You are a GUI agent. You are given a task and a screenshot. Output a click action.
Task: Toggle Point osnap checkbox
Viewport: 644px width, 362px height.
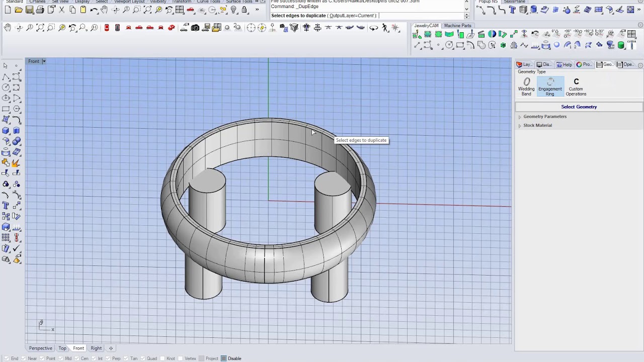point(43,358)
